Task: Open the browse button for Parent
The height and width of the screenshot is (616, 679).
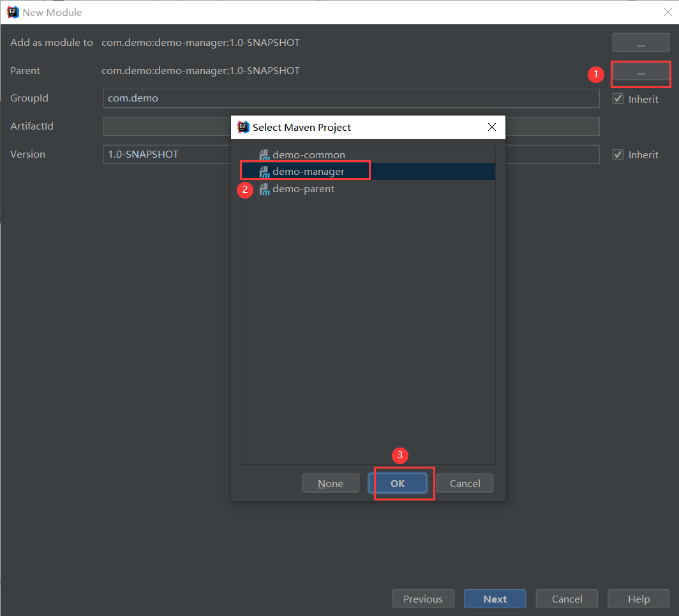Action: (x=641, y=72)
